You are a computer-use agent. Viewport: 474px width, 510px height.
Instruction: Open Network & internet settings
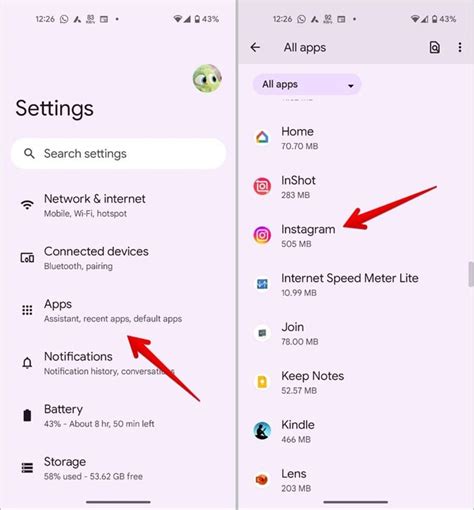pyautogui.click(x=118, y=205)
